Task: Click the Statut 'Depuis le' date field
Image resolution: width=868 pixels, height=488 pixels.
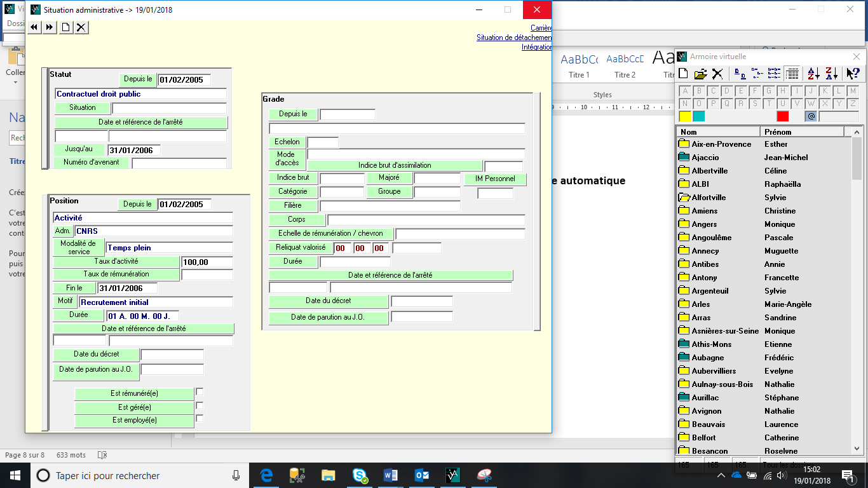Action: (184, 80)
